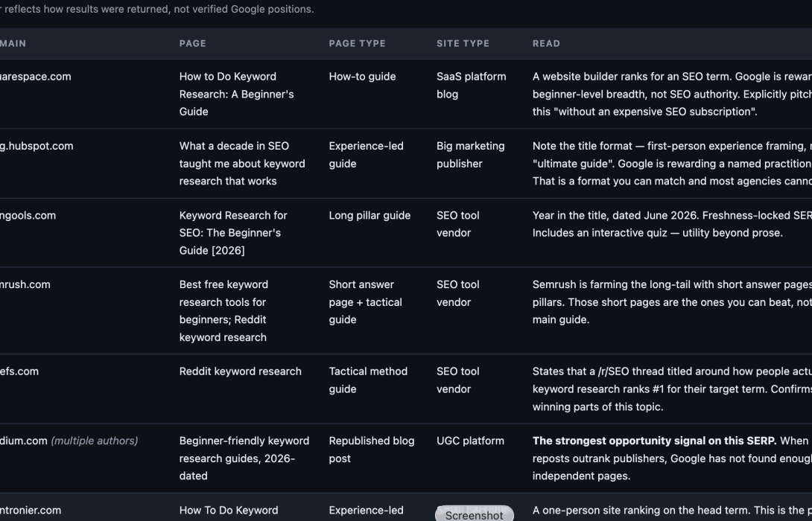Screen dimensions: 812x521
Task: Click the hubspot.com domain cell
Action: point(37,146)
